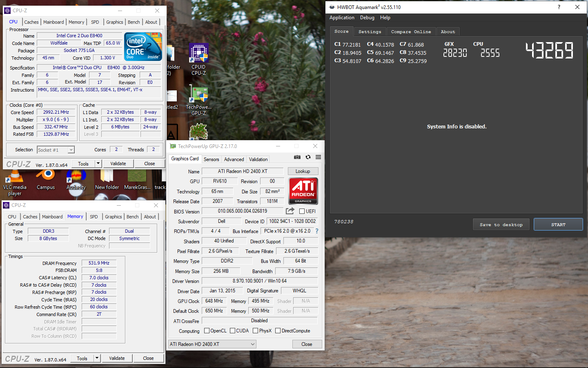Click the Core Speed value field 2992.21 MHz

point(56,112)
